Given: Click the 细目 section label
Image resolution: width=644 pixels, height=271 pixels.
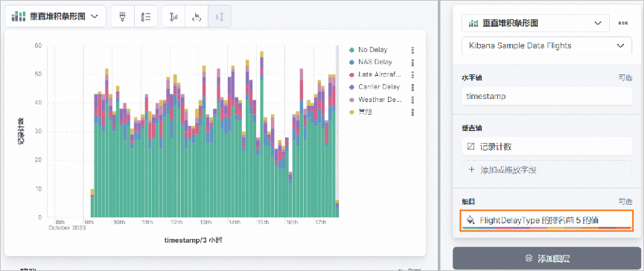Looking at the screenshot, I should (x=468, y=201).
